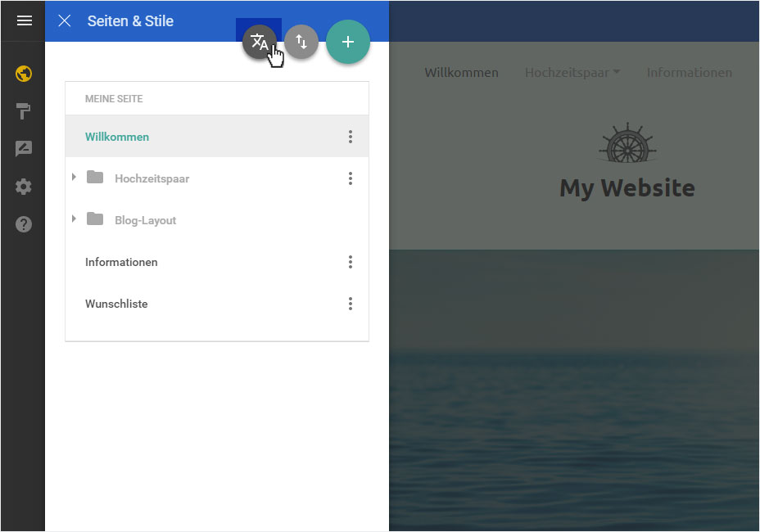Open Hochzeitspaar dropdown in website navigation

coord(572,73)
